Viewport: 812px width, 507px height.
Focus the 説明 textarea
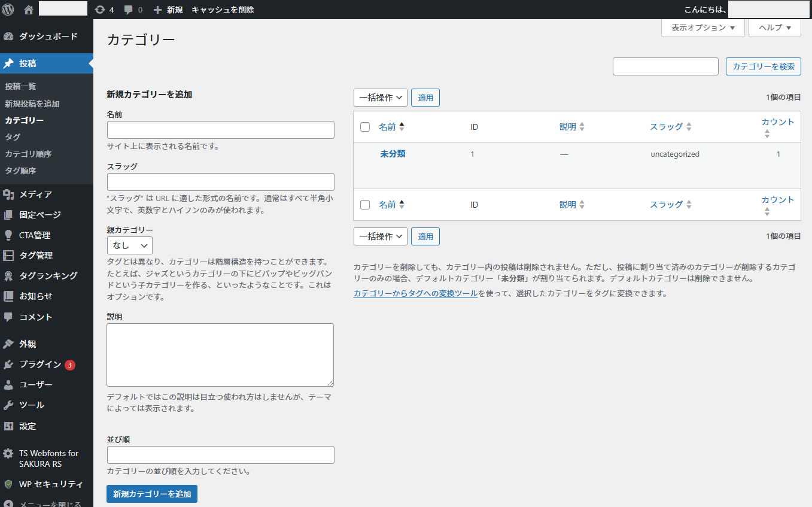tap(220, 355)
